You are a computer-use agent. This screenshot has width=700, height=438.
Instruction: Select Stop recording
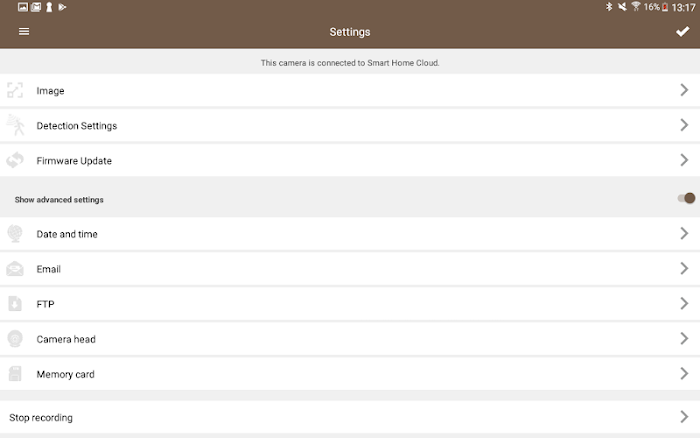pos(350,417)
